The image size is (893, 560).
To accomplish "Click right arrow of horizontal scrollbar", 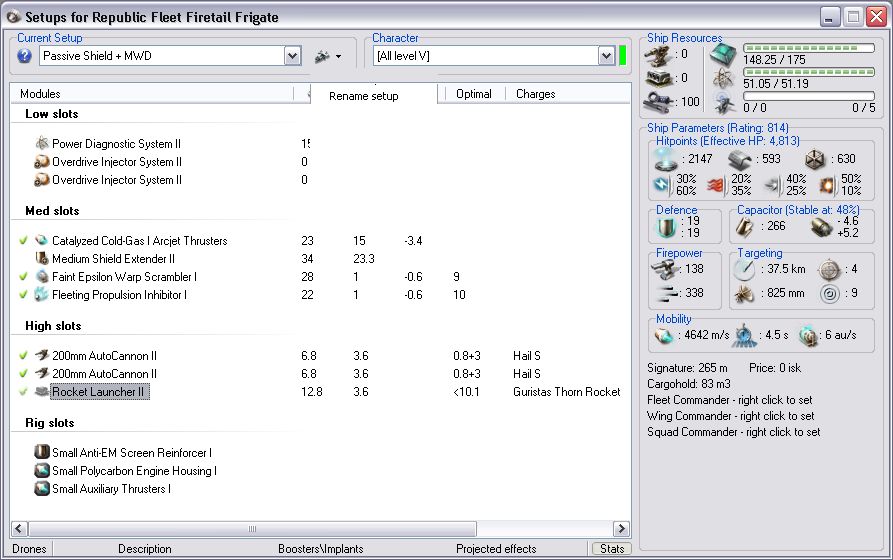I will tap(621, 529).
